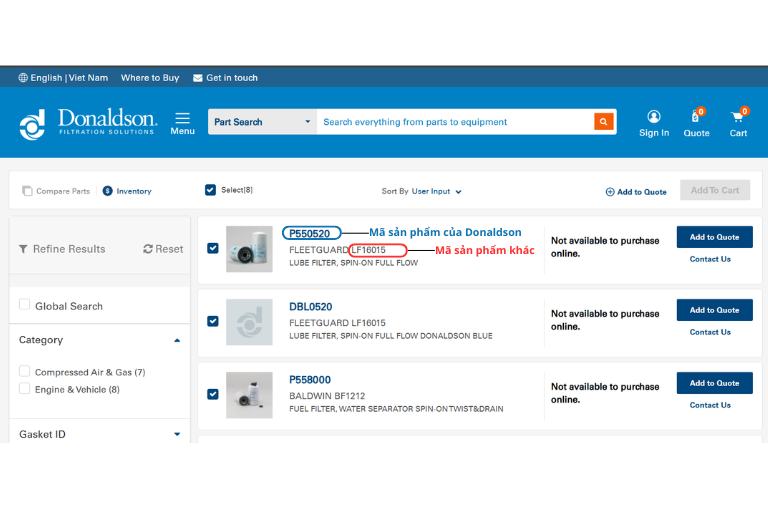Open the DBL0520 part link

311,307
